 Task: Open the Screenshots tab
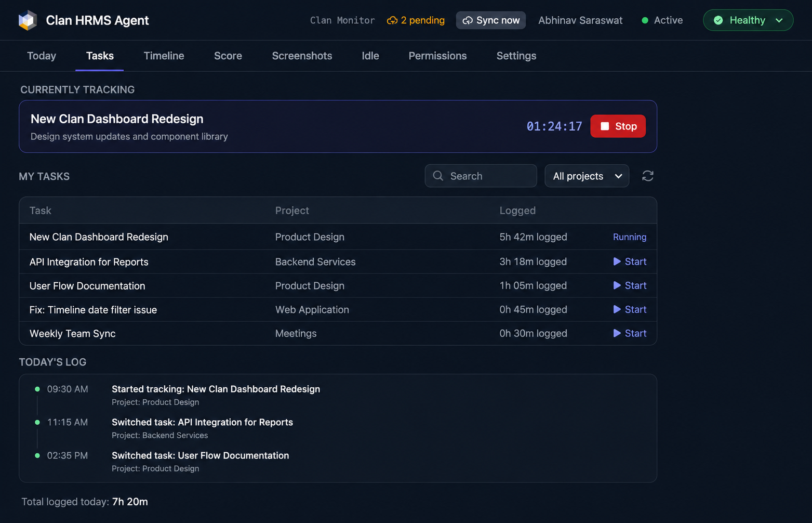click(x=302, y=56)
